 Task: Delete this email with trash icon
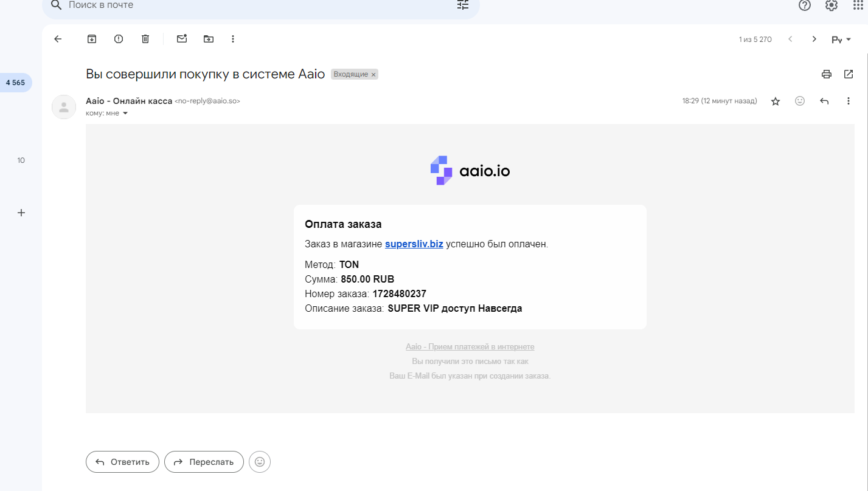click(145, 39)
